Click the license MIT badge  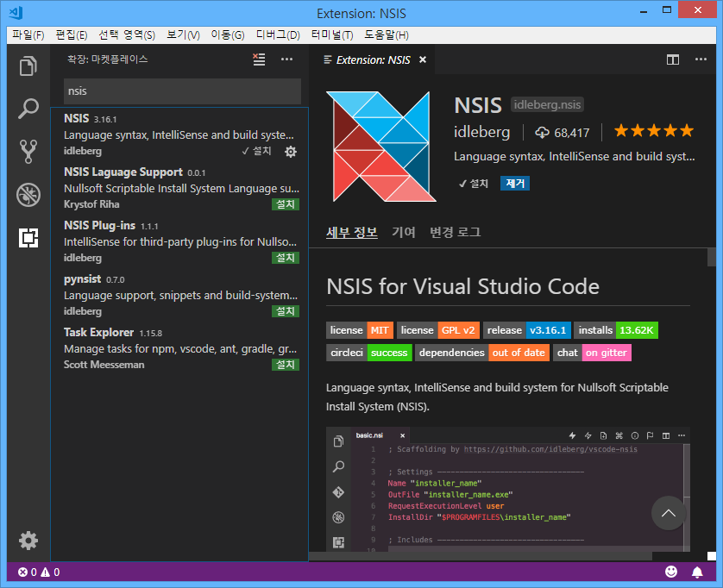[360, 330]
